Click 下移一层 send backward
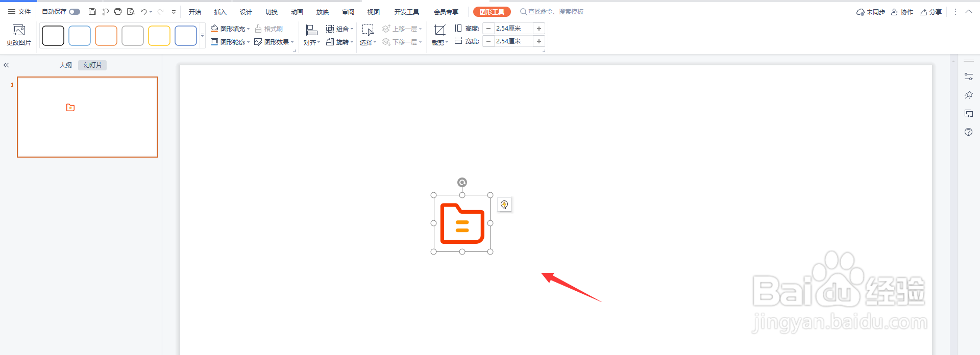Image resolution: width=980 pixels, height=355 pixels. [x=402, y=42]
